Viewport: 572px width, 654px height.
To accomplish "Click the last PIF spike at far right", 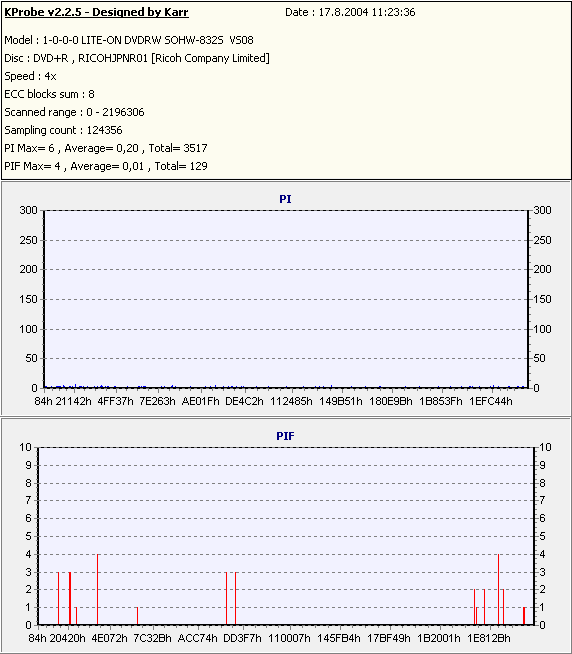I will (x=524, y=616).
